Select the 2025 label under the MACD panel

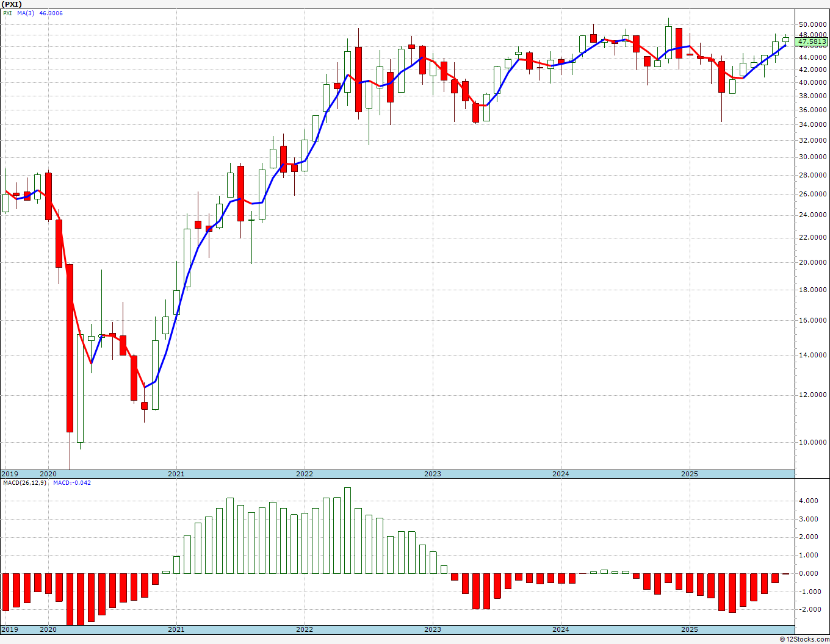click(690, 629)
